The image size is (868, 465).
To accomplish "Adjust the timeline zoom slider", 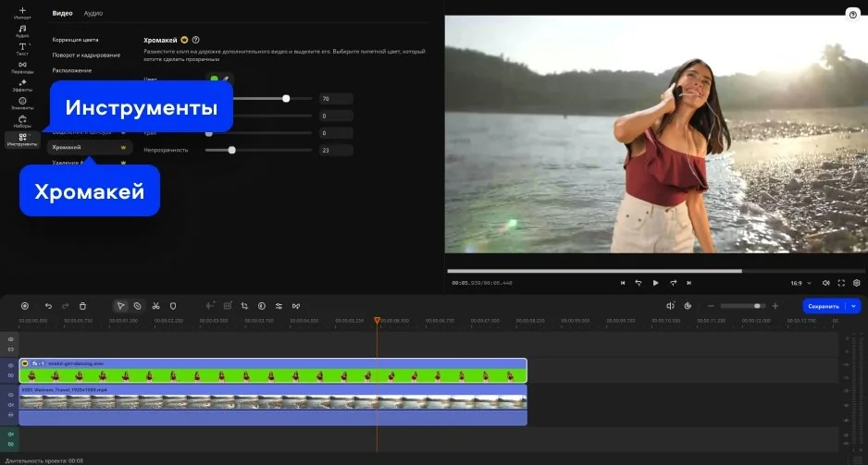I will [743, 306].
